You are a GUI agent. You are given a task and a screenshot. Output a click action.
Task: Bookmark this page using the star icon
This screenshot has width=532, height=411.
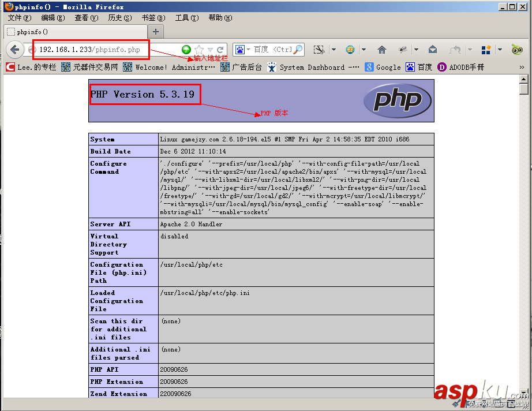coord(198,48)
